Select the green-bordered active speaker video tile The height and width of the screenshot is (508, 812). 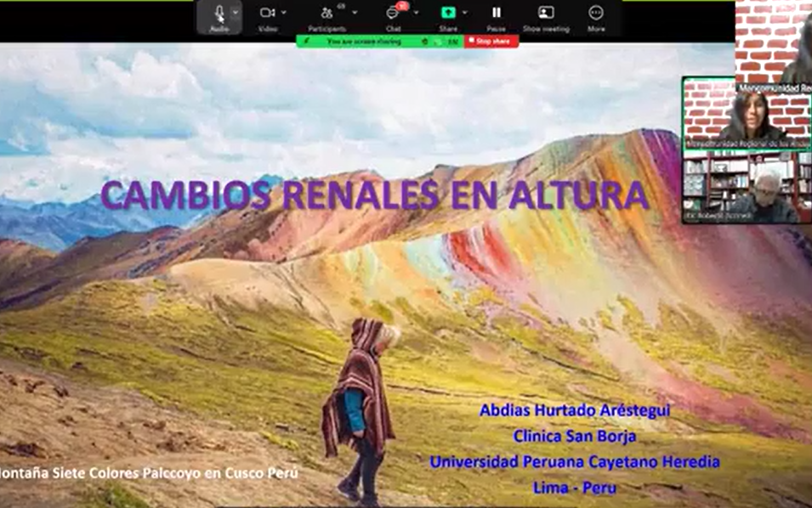(x=747, y=113)
